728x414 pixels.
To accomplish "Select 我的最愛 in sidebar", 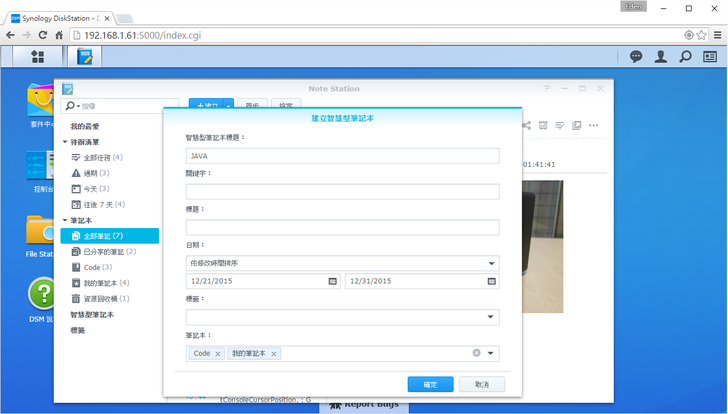I will pyautogui.click(x=85, y=126).
